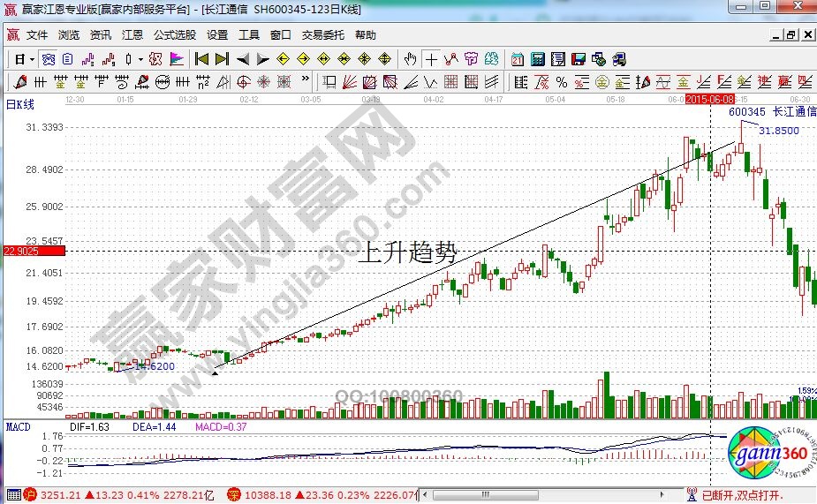Open the calculator tool icon
The height and width of the screenshot is (504, 817).
[x=537, y=59]
